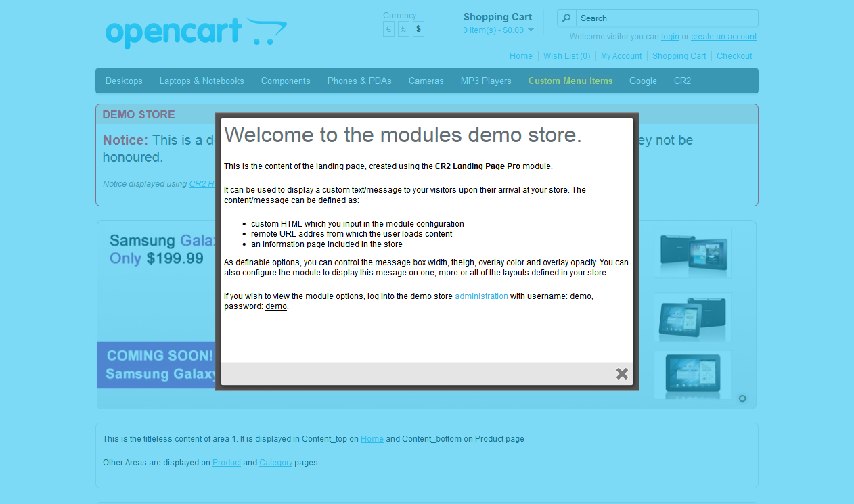The height and width of the screenshot is (504, 854).
Task: Click the DEMO STORE box title
Action: click(139, 114)
